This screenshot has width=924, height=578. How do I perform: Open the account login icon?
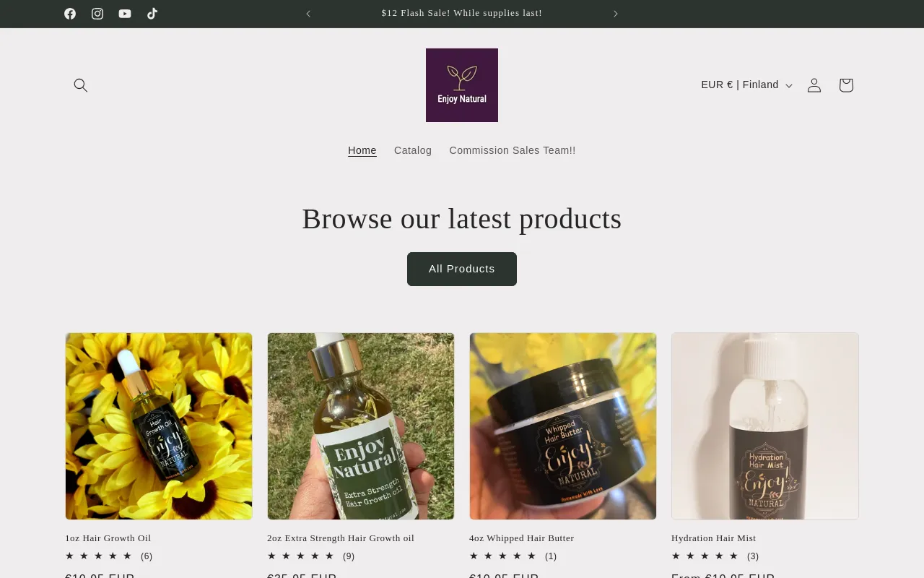click(x=814, y=85)
